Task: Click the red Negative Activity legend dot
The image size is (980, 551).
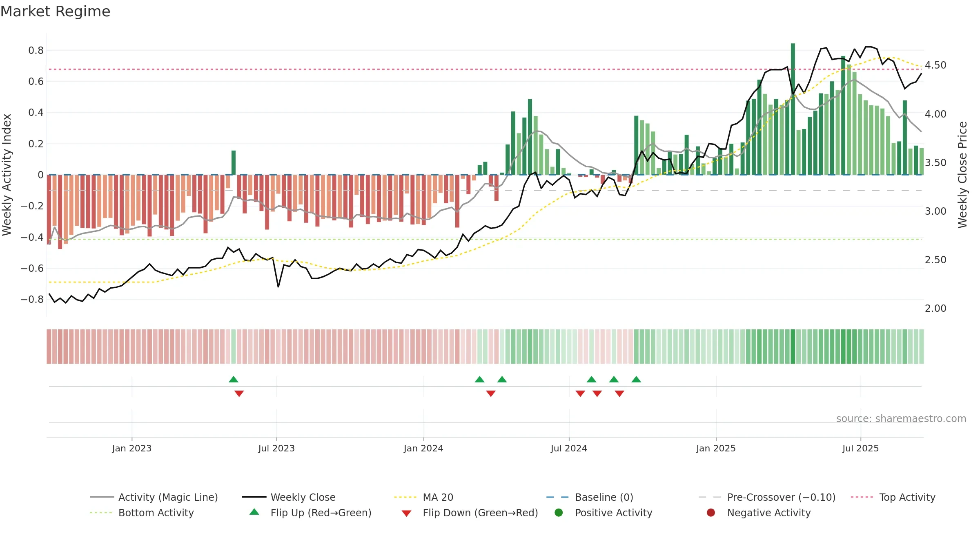Action: pyautogui.click(x=711, y=512)
